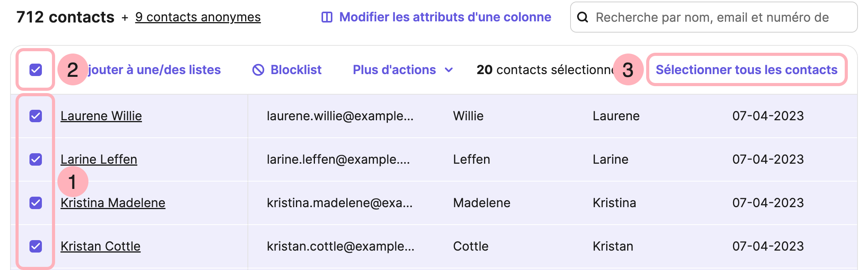Image resolution: width=868 pixels, height=270 pixels.
Task: Open the Kristina Madelene contact
Action: coord(113,202)
